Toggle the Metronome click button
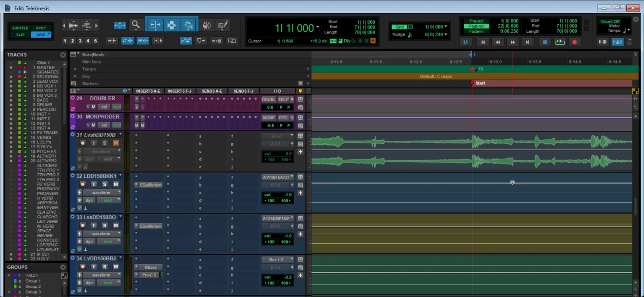644x297 pixels. click(x=617, y=42)
